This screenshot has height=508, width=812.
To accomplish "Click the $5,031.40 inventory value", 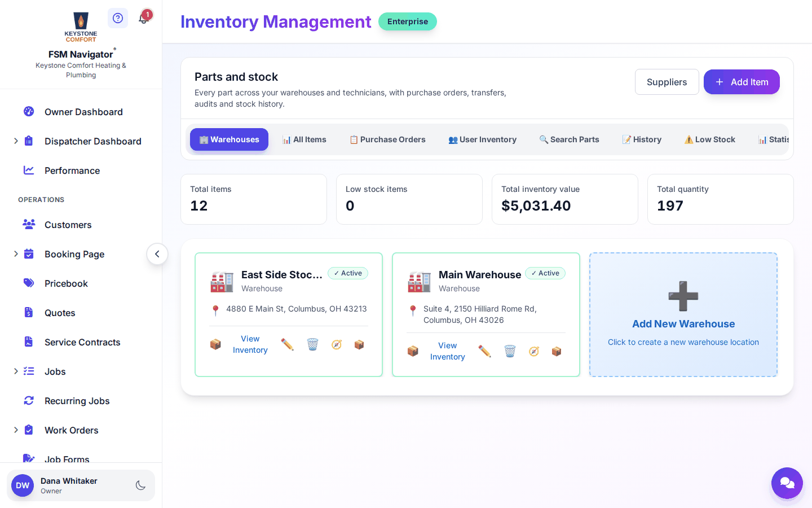I will [x=536, y=205].
